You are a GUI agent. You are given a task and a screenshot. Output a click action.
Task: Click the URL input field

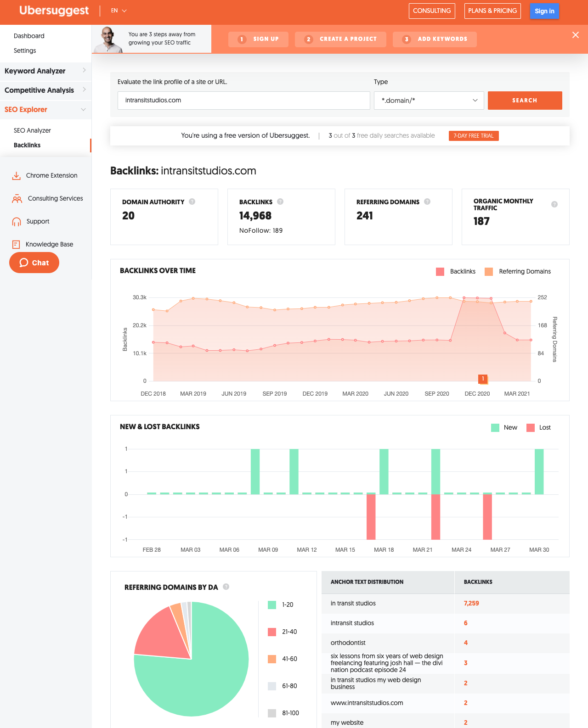(x=244, y=101)
